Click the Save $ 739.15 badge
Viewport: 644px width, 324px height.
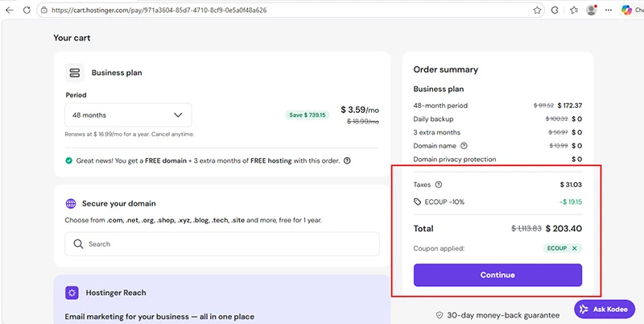tap(308, 115)
